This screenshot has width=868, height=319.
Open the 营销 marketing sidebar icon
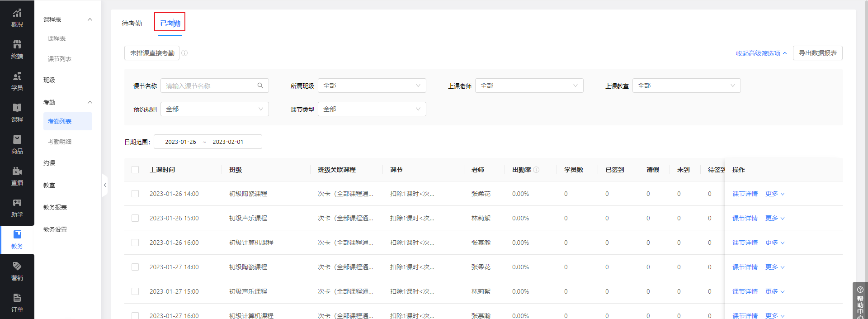17,271
